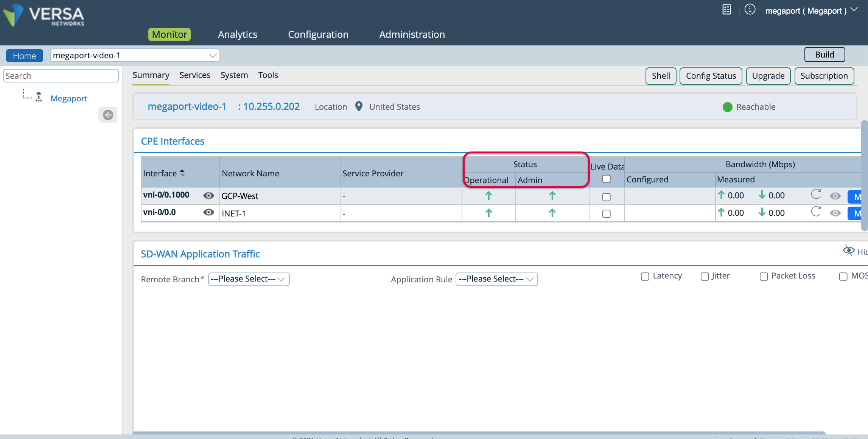Enable the Packet Loss checkbox
Image resolution: width=868 pixels, height=439 pixels.
pyautogui.click(x=763, y=276)
